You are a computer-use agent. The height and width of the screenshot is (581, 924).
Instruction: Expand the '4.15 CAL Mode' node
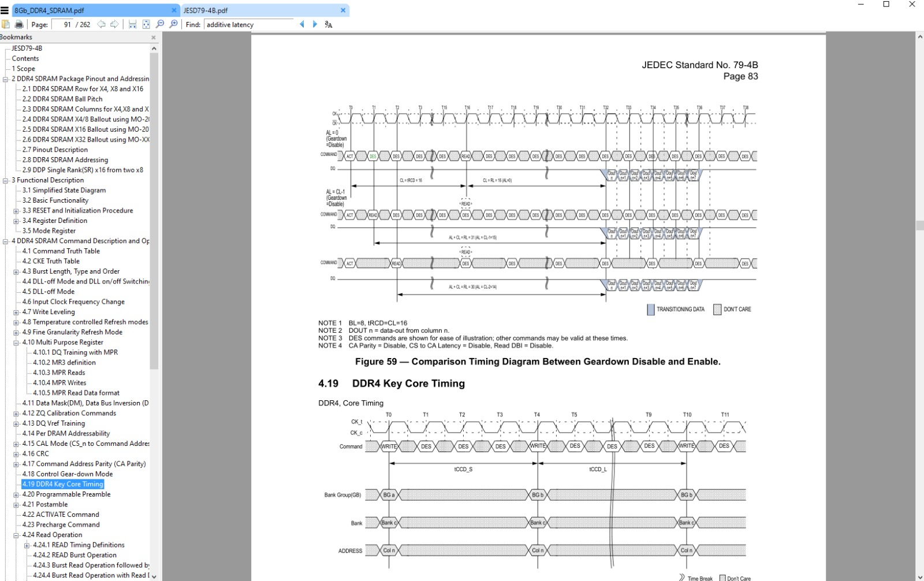(x=16, y=444)
